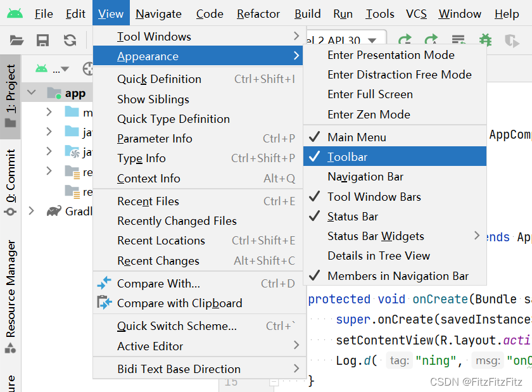
Task: Click the Compare With diff arrows icon
Action: pos(104,284)
